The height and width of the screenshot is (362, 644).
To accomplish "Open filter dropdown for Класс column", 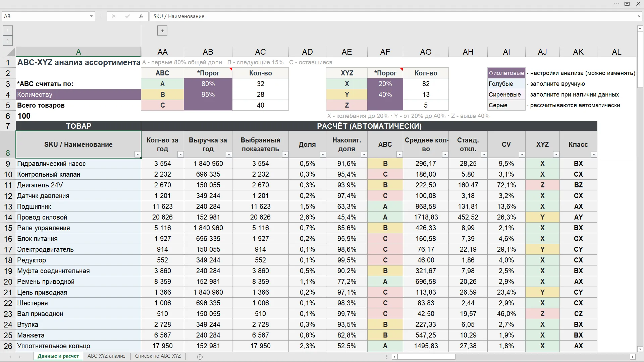I will (x=594, y=155).
